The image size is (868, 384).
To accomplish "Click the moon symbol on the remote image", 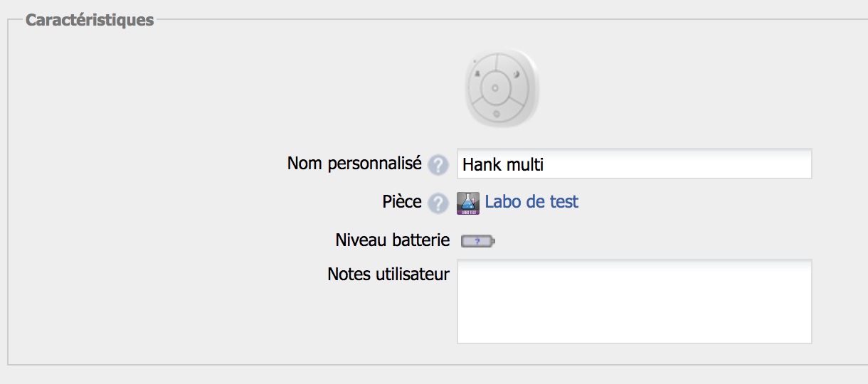I will (517, 73).
